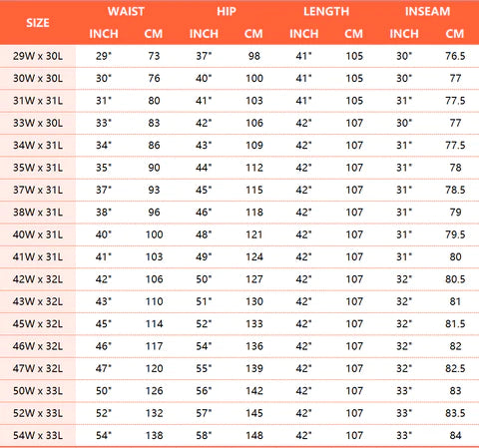
Task: Select the 50W x 33L size label
Action: [x=38, y=391]
